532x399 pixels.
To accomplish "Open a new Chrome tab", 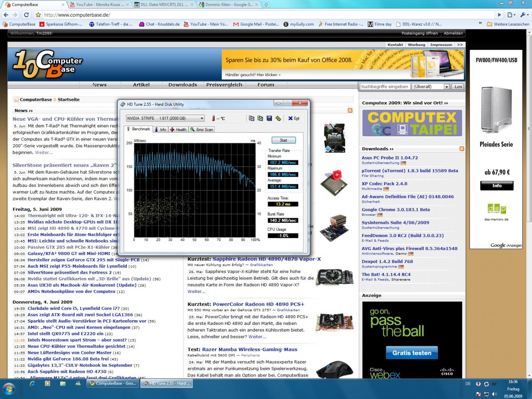I will 267,5.
